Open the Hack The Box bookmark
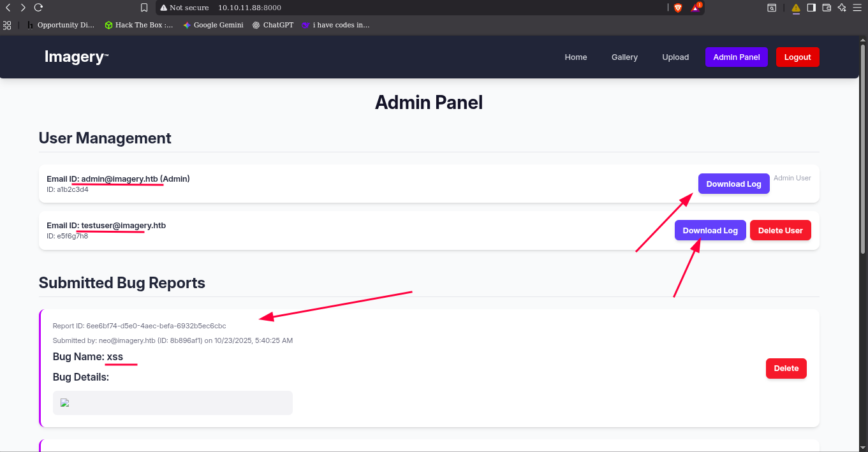This screenshot has height=452, width=868. coord(139,25)
